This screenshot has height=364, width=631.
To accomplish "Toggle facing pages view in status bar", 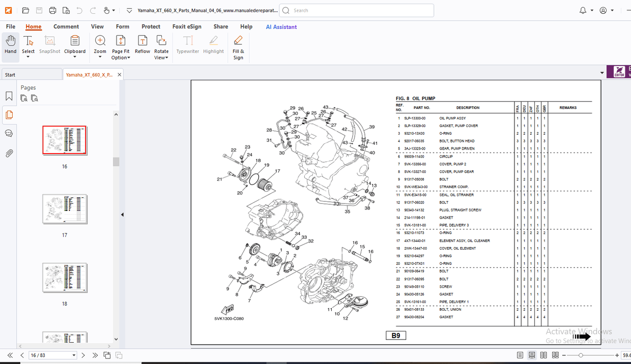I will point(543,355).
